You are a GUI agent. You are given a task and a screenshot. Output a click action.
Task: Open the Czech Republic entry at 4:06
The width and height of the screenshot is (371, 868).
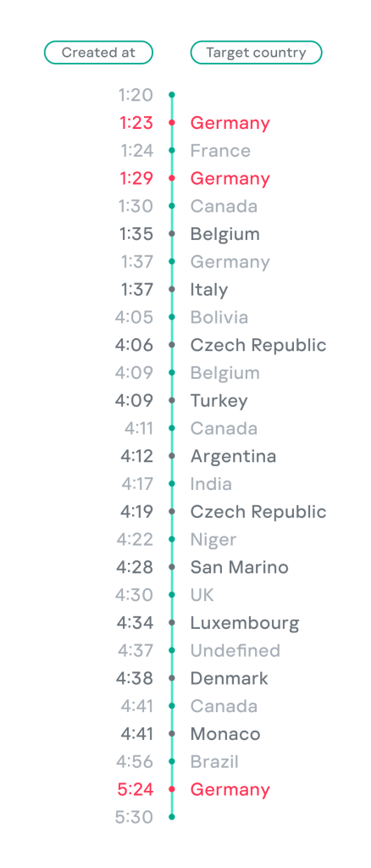[x=258, y=345]
